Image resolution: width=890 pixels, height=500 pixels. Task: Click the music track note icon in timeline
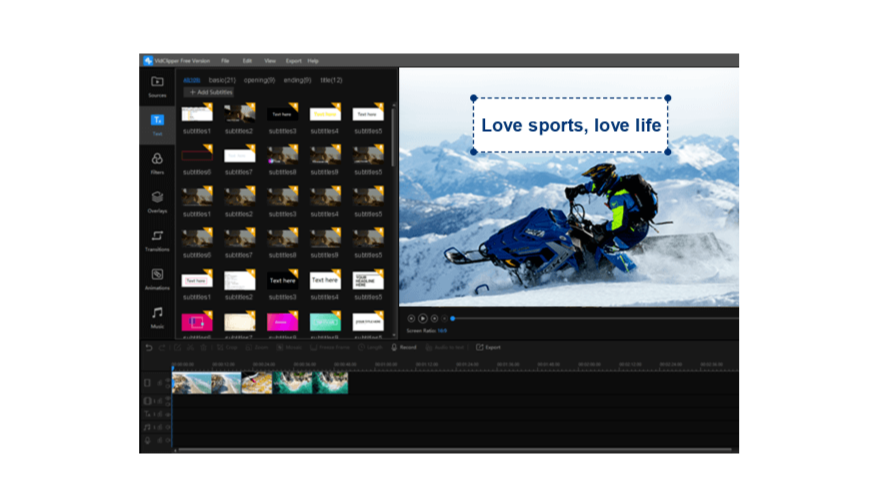[x=148, y=427]
